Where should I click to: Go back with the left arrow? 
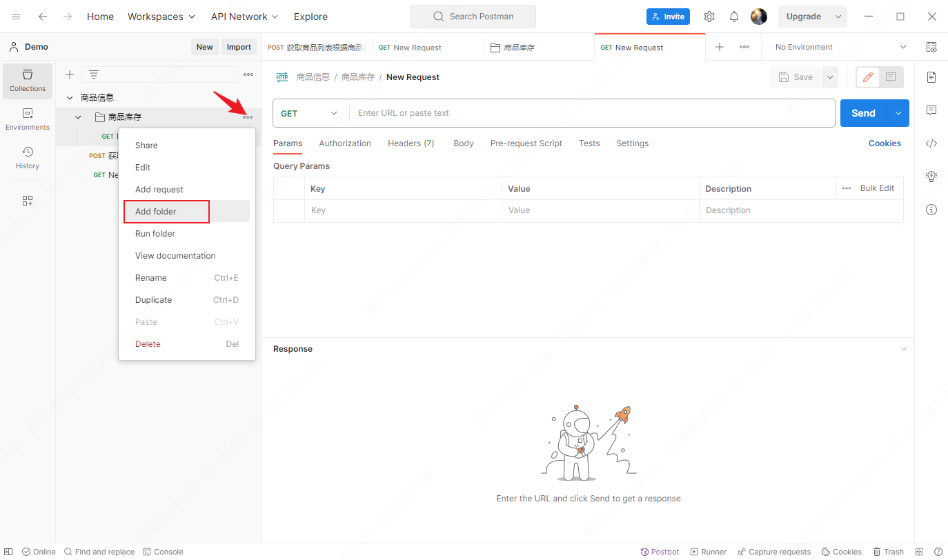(43, 17)
